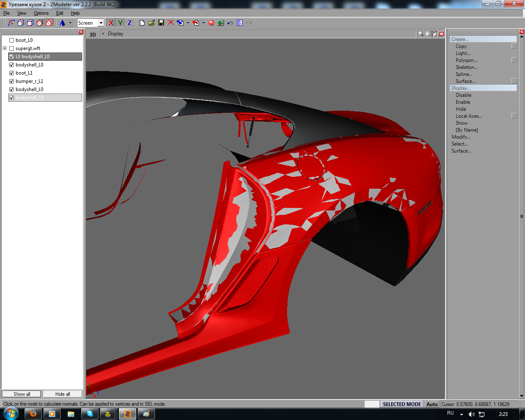Image resolution: width=525 pixels, height=420 pixels.
Task: Uncheck the boot_L1 object checkbox
Action: coord(11,73)
